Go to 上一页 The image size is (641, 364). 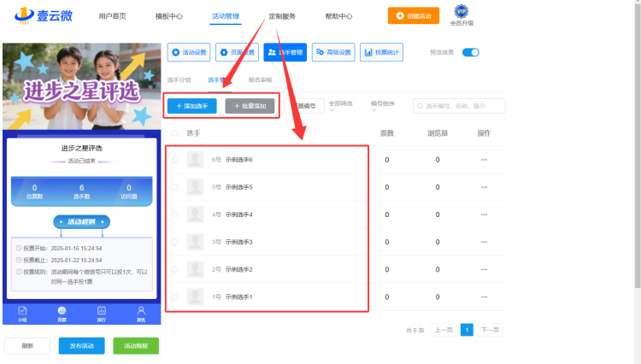pyautogui.click(x=444, y=330)
